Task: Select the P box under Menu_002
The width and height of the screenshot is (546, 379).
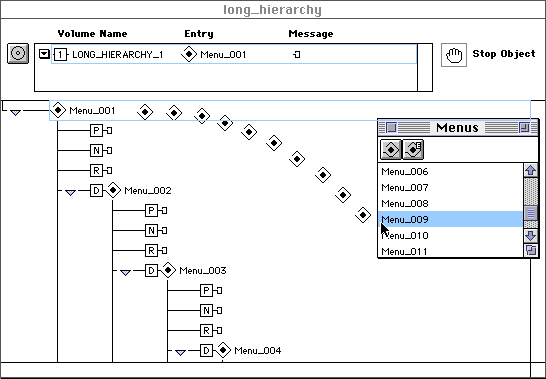Action: [151, 210]
